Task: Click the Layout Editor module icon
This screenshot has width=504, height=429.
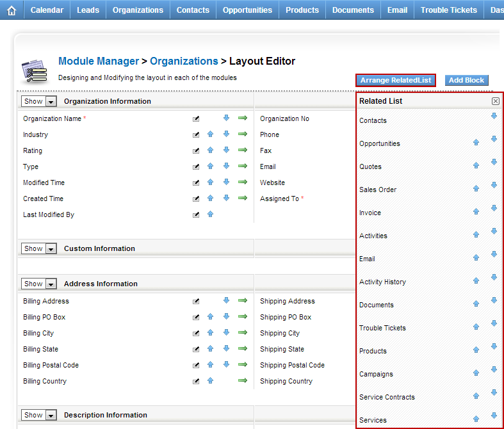Action: point(35,71)
